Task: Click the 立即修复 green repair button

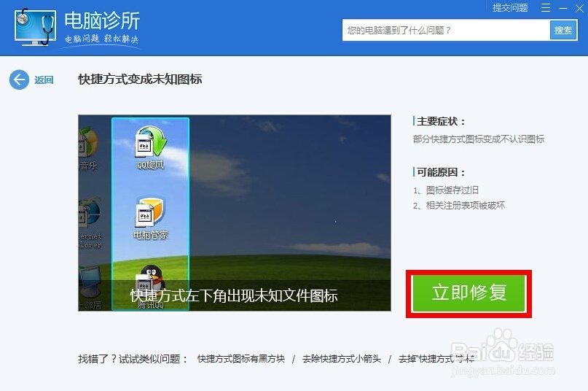Action: click(469, 293)
